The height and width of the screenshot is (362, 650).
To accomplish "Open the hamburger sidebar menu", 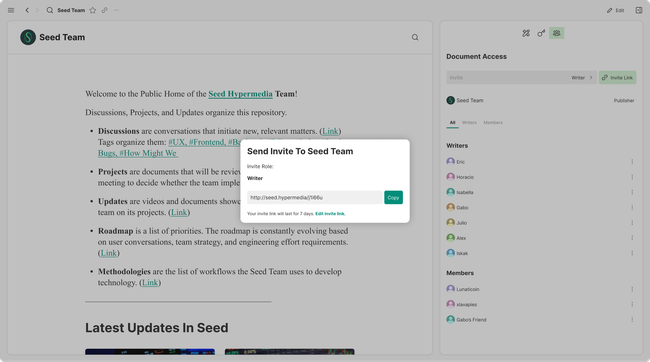I will click(11, 10).
